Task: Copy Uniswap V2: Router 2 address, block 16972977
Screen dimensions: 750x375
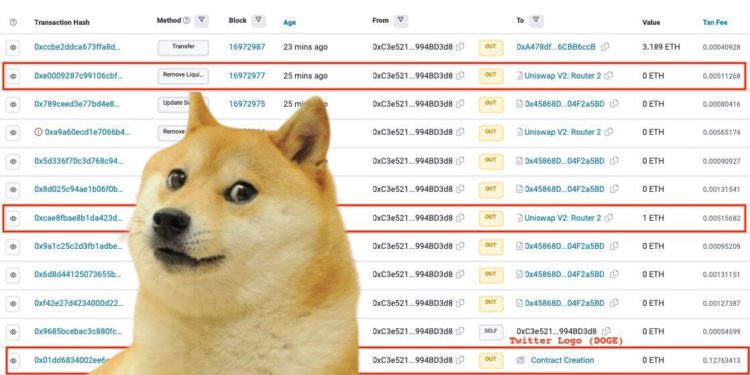Action: click(609, 76)
